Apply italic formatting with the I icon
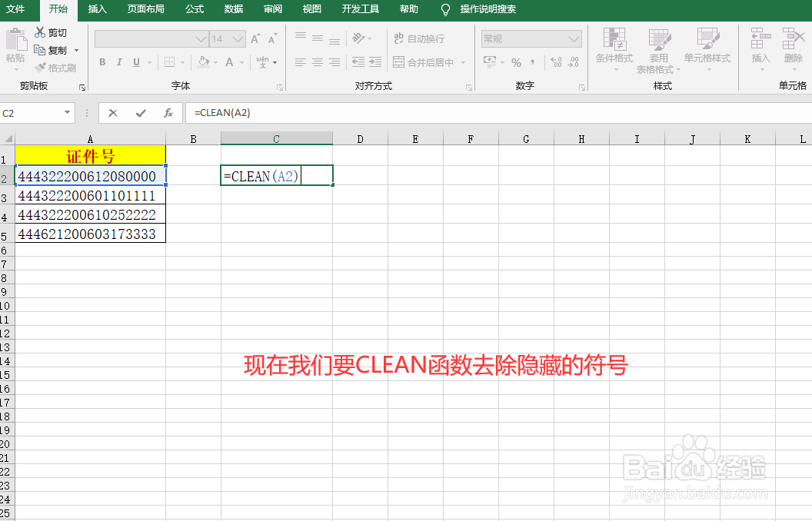The height and width of the screenshot is (521, 812). coord(119,62)
